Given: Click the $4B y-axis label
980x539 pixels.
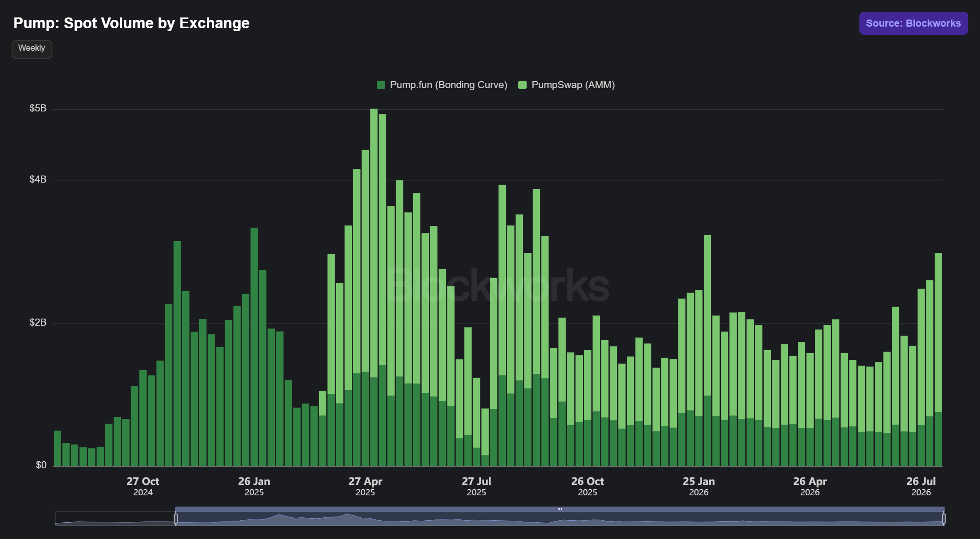Looking at the screenshot, I should [x=38, y=179].
